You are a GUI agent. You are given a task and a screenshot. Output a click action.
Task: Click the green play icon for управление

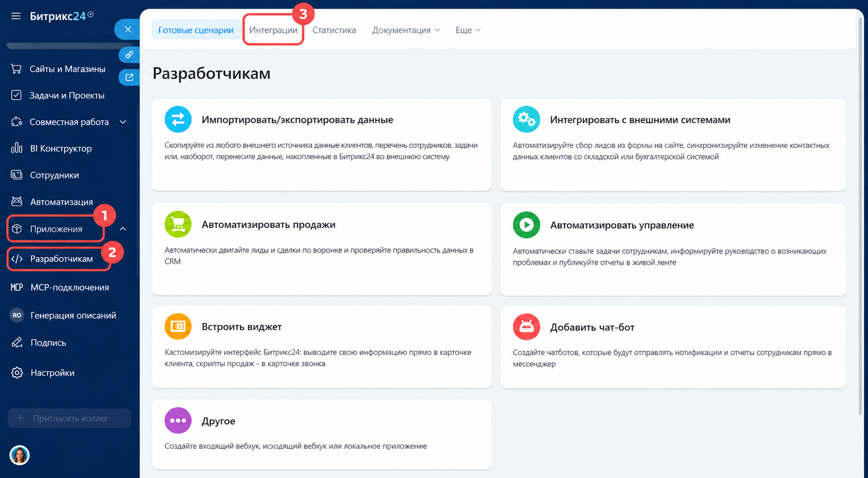(x=526, y=225)
